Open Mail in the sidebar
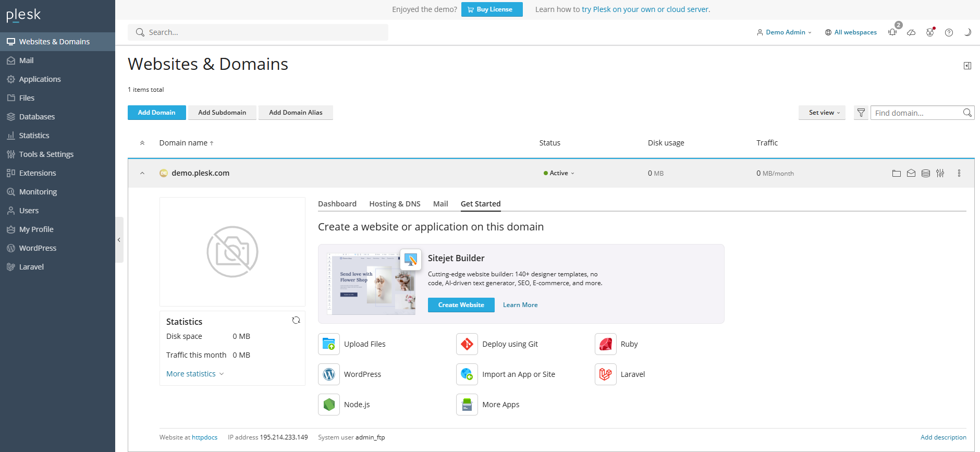Viewport: 980px width, 452px height. click(57, 60)
